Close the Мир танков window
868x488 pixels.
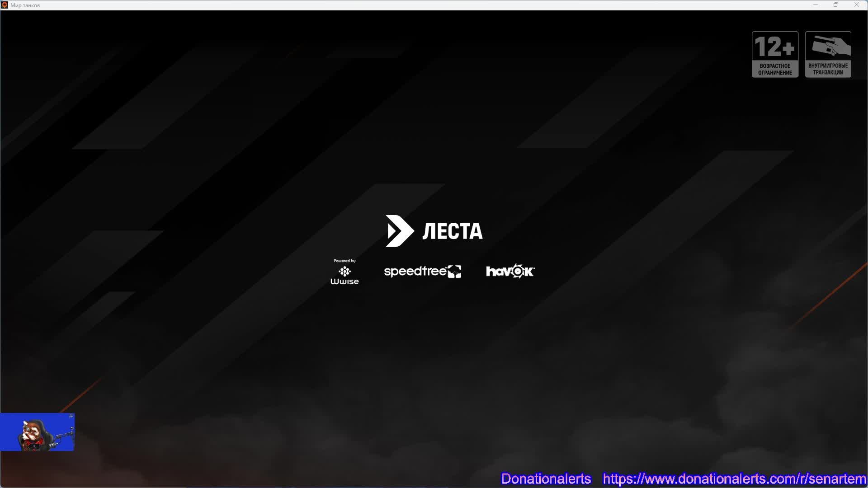(x=856, y=5)
